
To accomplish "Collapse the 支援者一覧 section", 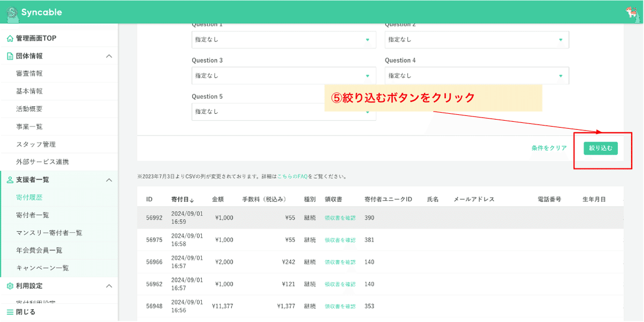I will pos(109,179).
